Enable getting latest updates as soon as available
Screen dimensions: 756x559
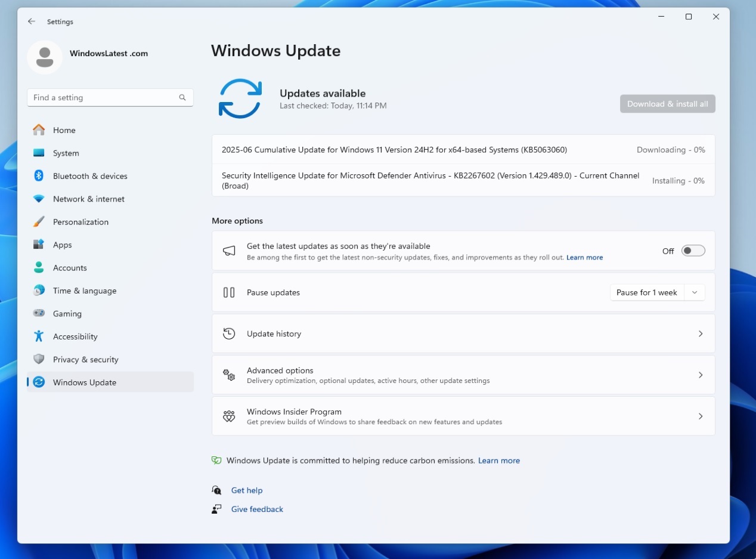pyautogui.click(x=693, y=251)
